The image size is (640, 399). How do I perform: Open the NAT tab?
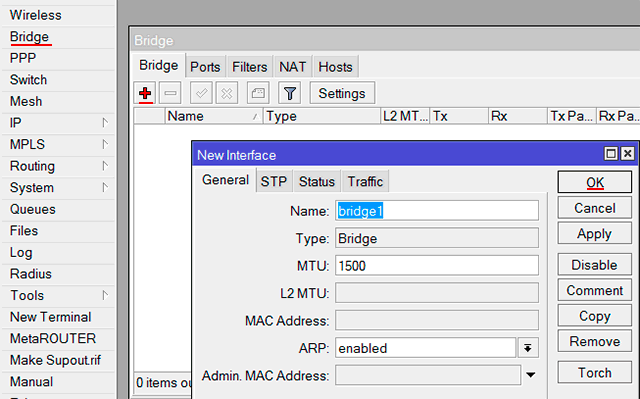[x=293, y=67]
